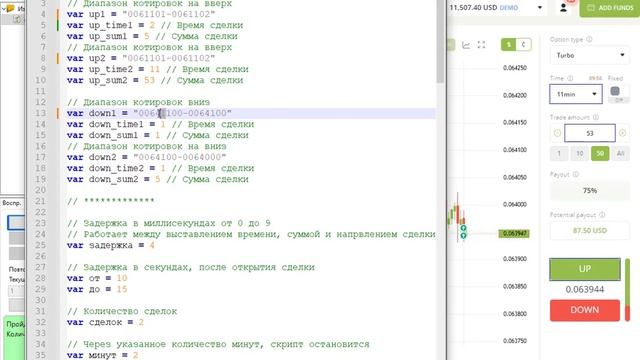Click the code editor vertical scrollbar thumb
The image size is (640, 360).
pos(440,41)
